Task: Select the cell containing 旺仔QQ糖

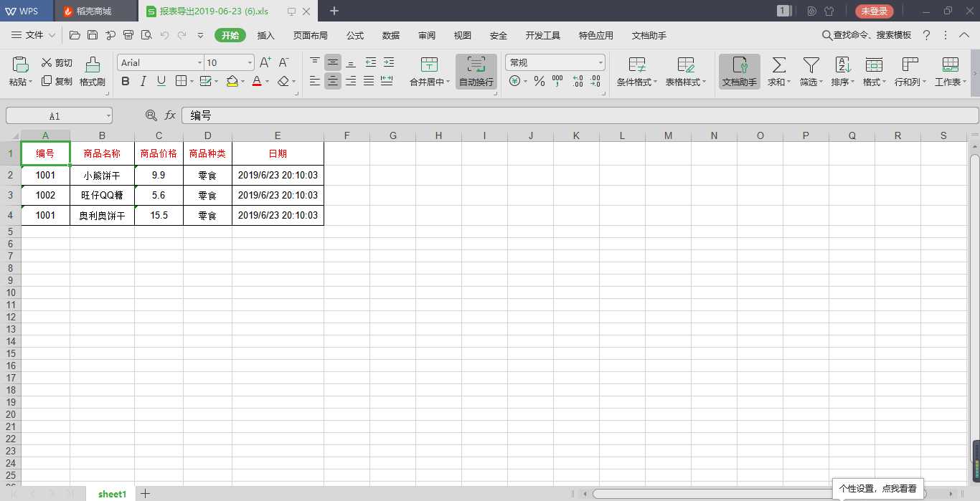Action: click(102, 195)
